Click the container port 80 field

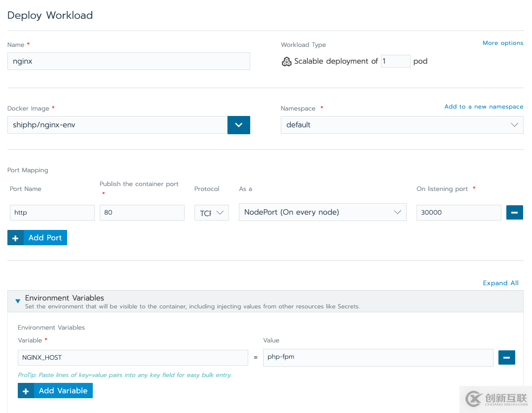click(x=142, y=213)
